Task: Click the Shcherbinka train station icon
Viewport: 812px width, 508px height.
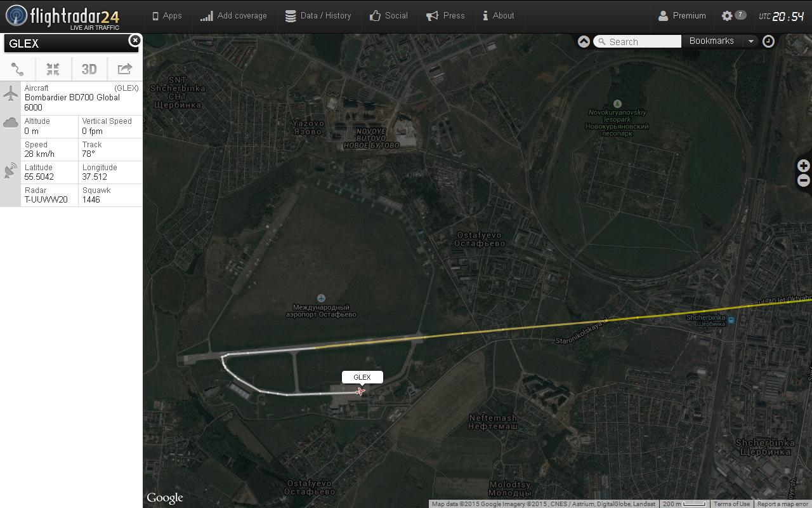Action: [731, 320]
